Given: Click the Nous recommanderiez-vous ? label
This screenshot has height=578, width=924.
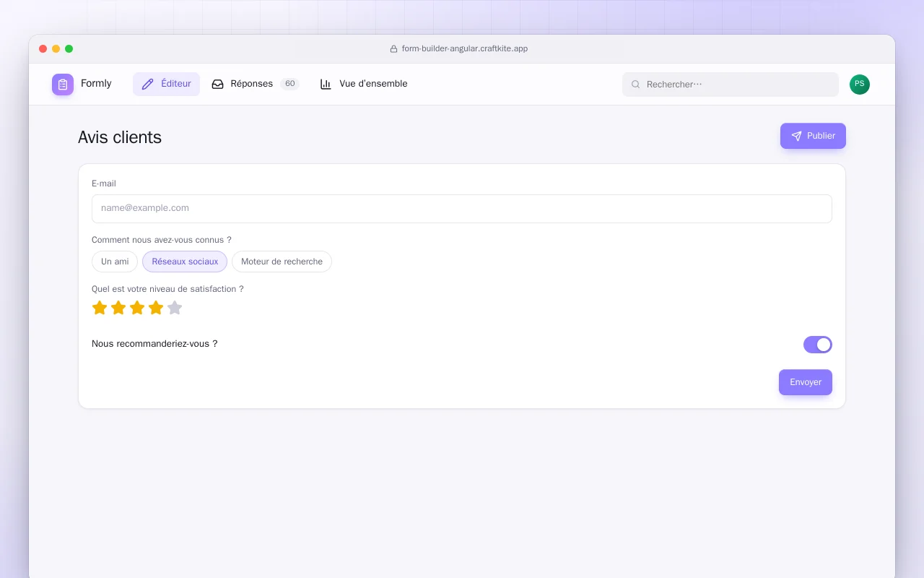Looking at the screenshot, I should point(154,344).
